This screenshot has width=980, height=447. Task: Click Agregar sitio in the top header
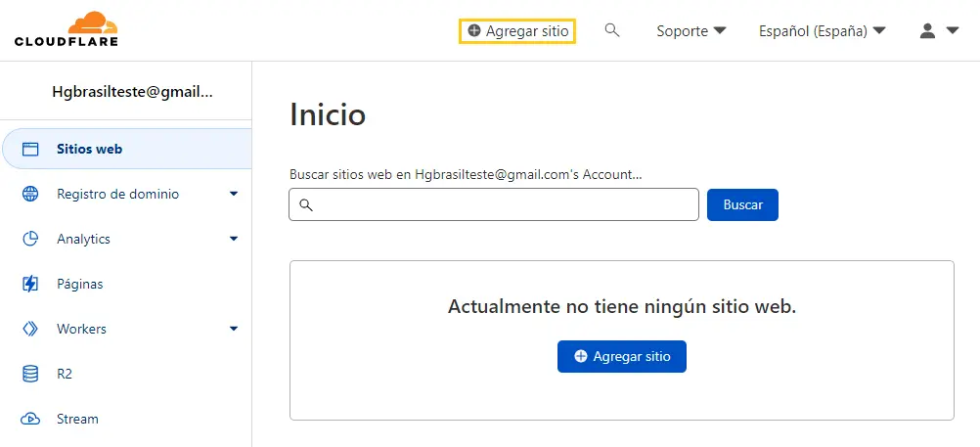click(517, 30)
